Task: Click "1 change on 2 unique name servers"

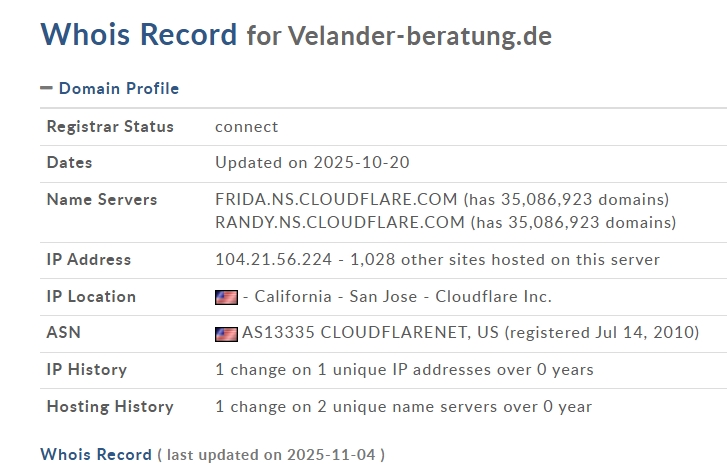Action: click(x=403, y=407)
